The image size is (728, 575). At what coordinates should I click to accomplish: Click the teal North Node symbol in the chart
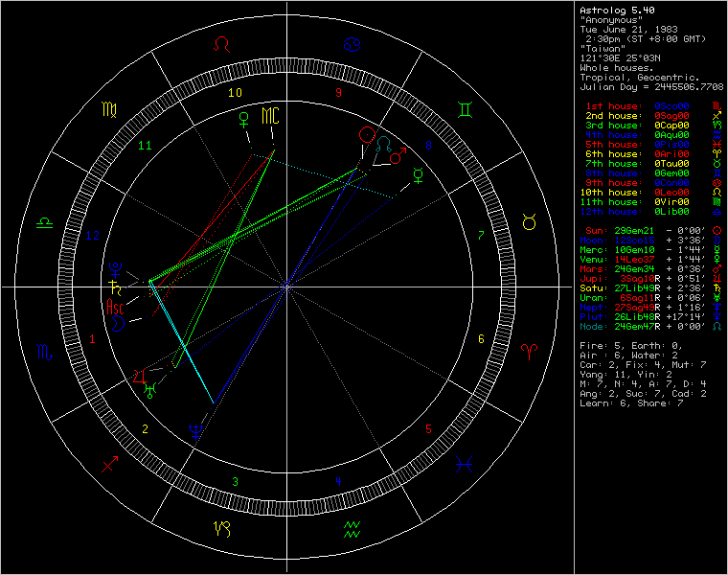pos(383,144)
